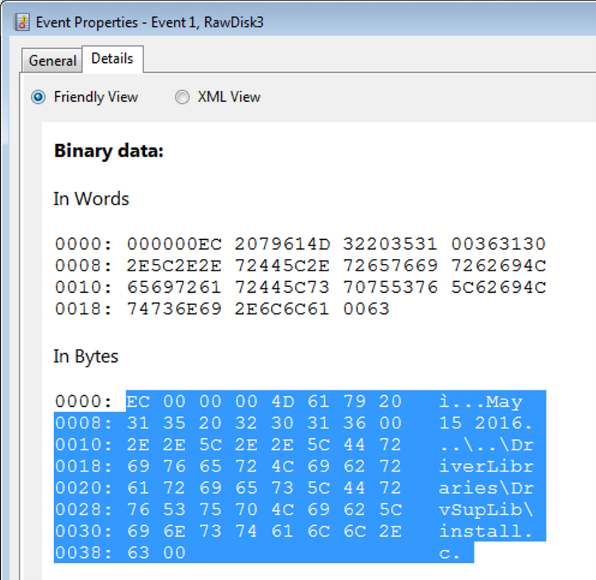Click the ASCII text 'iverLibr'
This screenshot has height=580, width=596.
486,466
